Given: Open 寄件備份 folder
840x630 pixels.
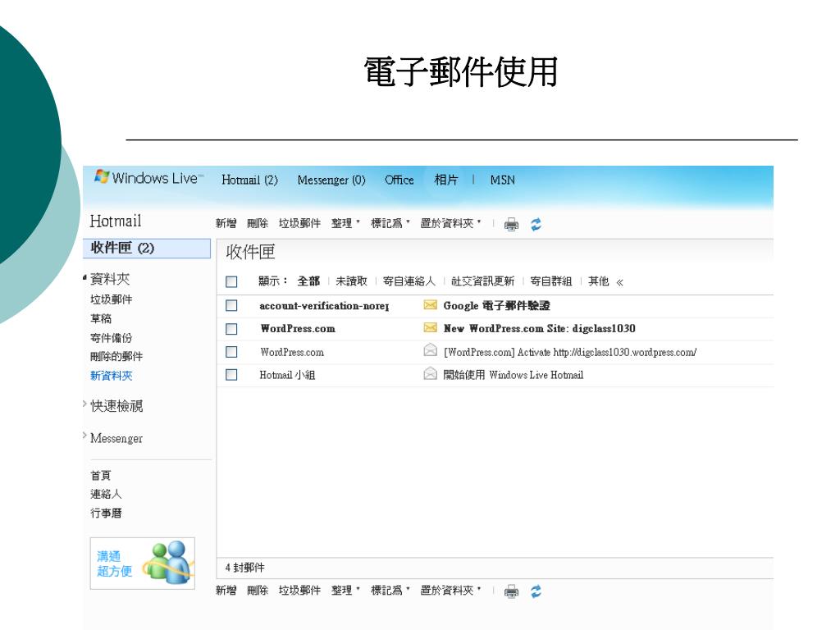Looking at the screenshot, I should pyautogui.click(x=111, y=338).
